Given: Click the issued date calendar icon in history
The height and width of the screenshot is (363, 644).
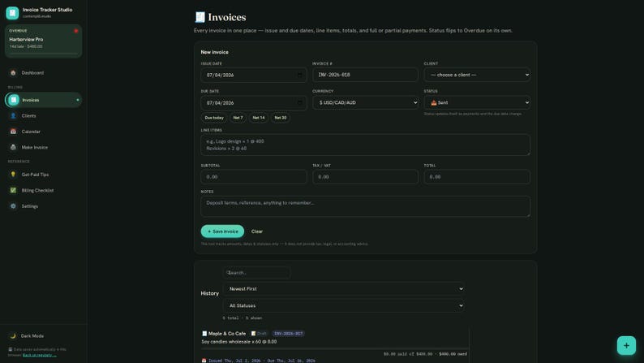Looking at the screenshot, I should click(x=204, y=361).
